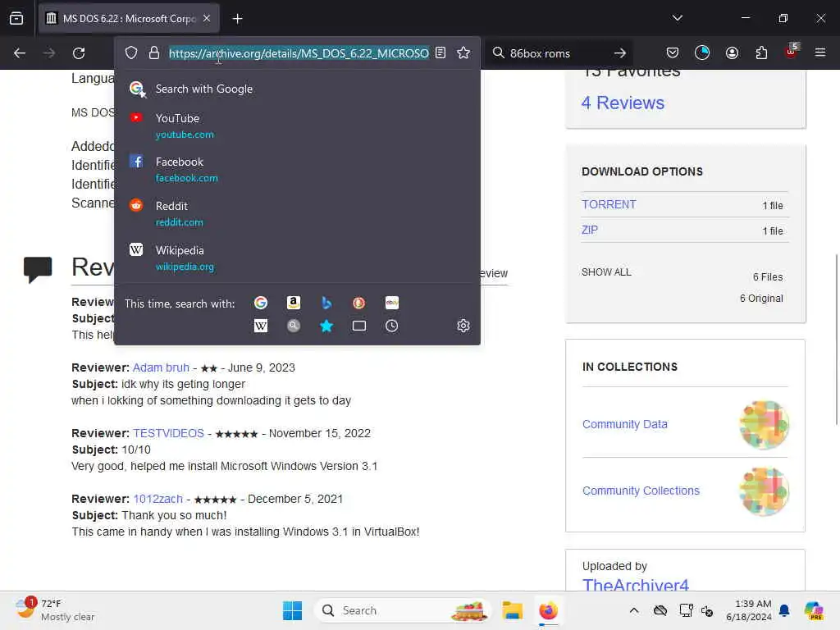Open the circular blue extension icon
The height and width of the screenshot is (630, 840).
pos(702,52)
